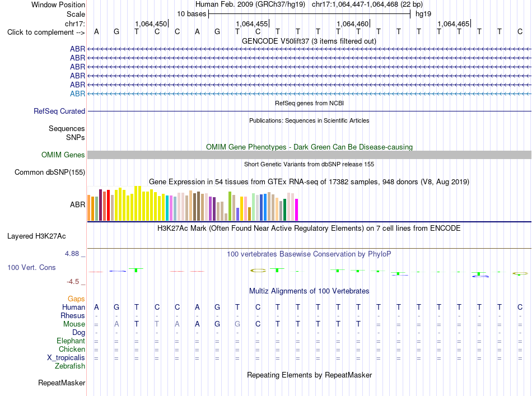Viewport: 532px width, 396px height.
Task: Select the Zebrafish species row label
Action: (70, 366)
